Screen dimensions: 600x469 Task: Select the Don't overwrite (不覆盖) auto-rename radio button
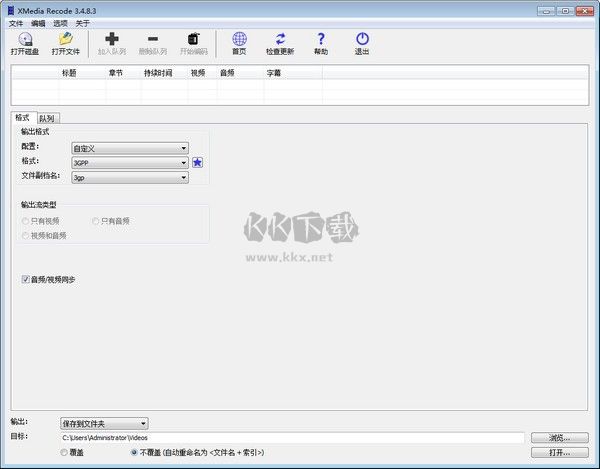click(x=134, y=453)
